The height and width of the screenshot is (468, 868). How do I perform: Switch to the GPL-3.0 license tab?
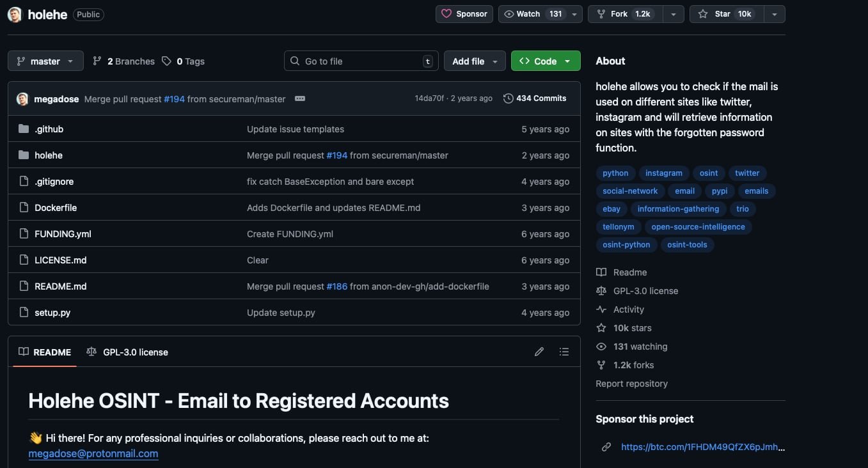(127, 352)
